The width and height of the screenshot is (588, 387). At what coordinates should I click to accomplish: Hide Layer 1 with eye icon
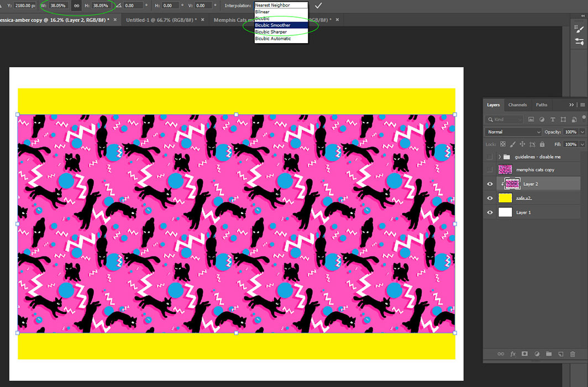tap(490, 212)
